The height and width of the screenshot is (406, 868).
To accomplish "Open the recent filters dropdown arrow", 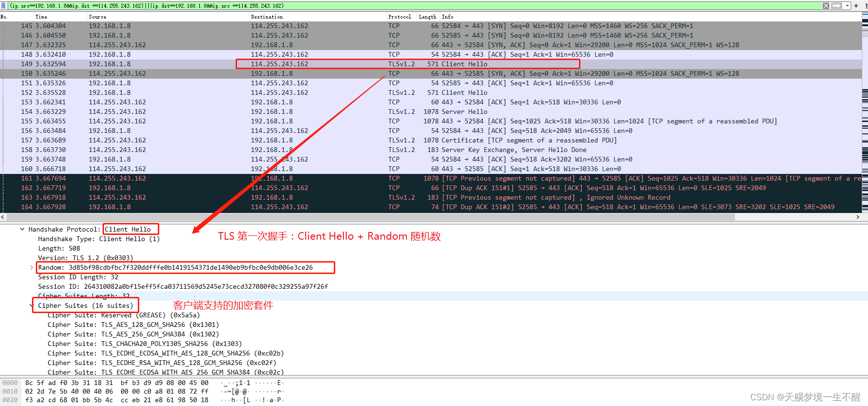I will pos(847,6).
